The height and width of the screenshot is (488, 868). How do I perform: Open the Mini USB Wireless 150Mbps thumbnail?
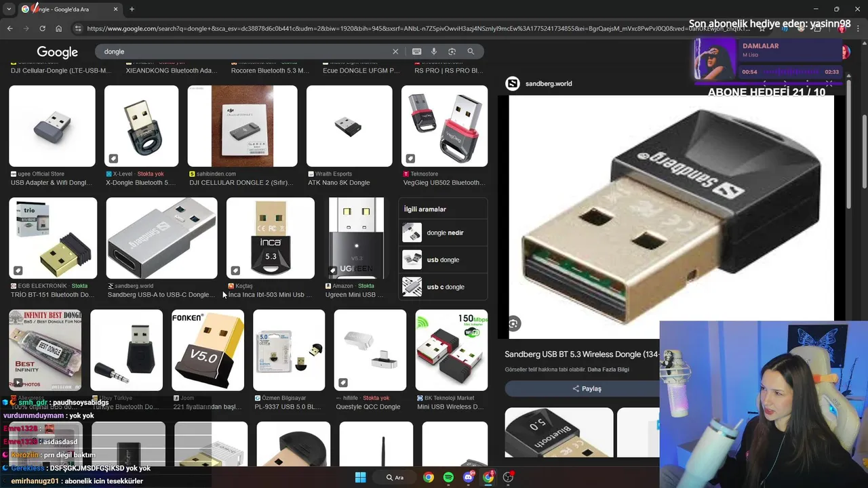451,350
